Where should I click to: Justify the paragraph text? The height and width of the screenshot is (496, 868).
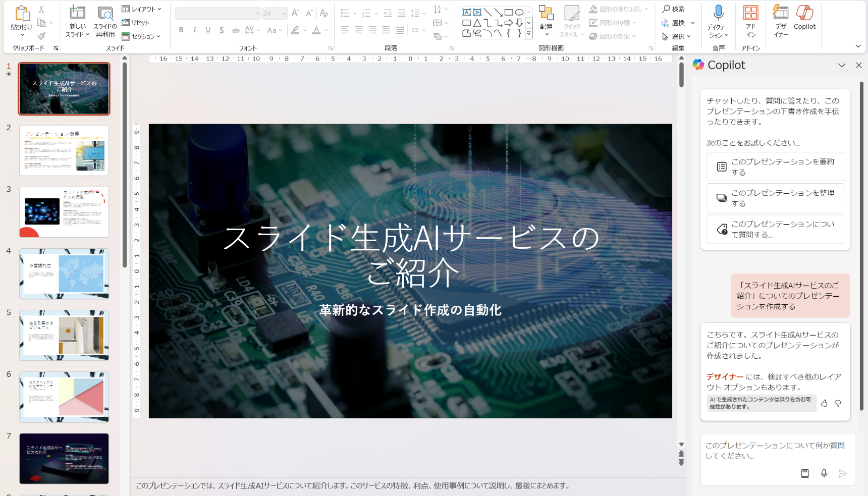(386, 30)
